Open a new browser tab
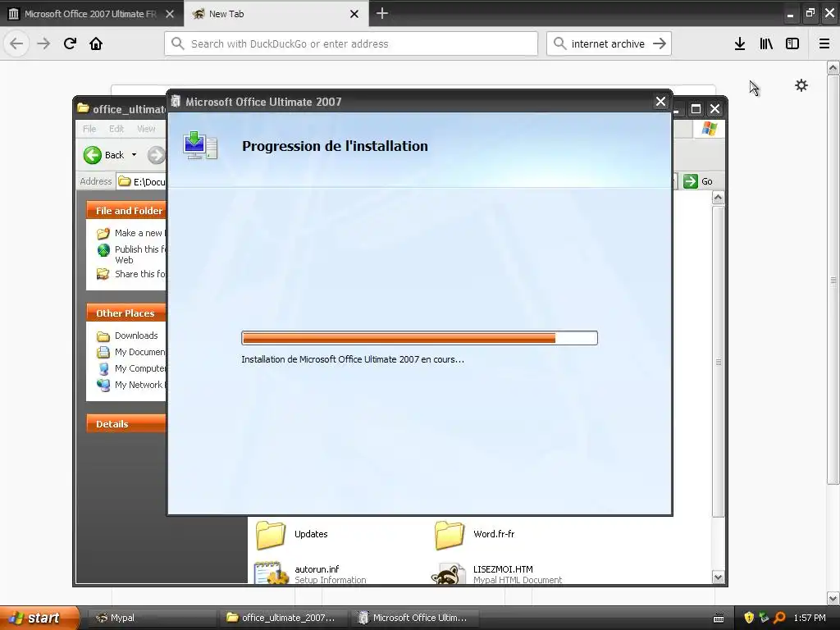This screenshot has width=840, height=630. (382, 13)
